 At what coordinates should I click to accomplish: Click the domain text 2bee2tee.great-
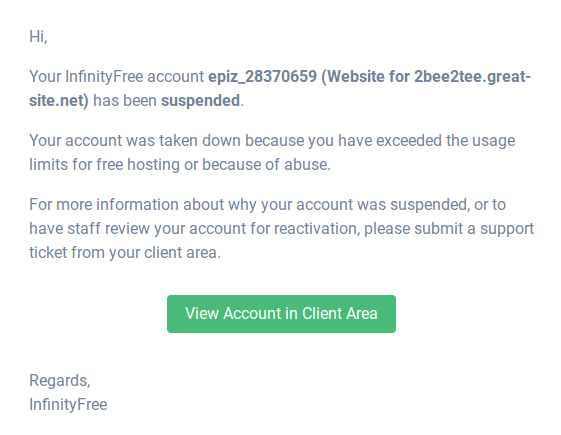tap(472, 77)
